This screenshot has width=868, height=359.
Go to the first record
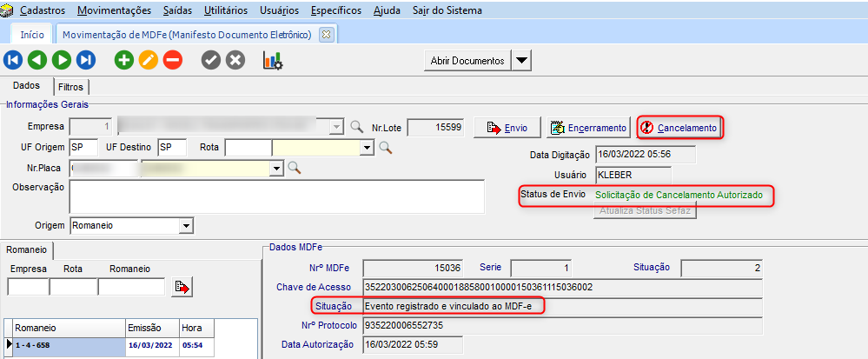pyautogui.click(x=13, y=60)
